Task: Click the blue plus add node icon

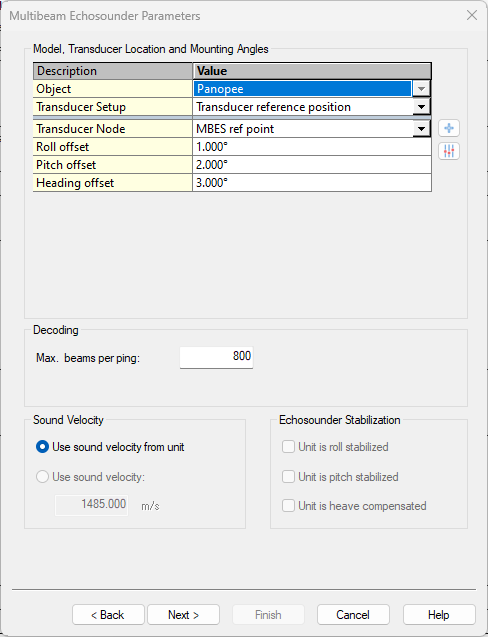Action: click(449, 128)
